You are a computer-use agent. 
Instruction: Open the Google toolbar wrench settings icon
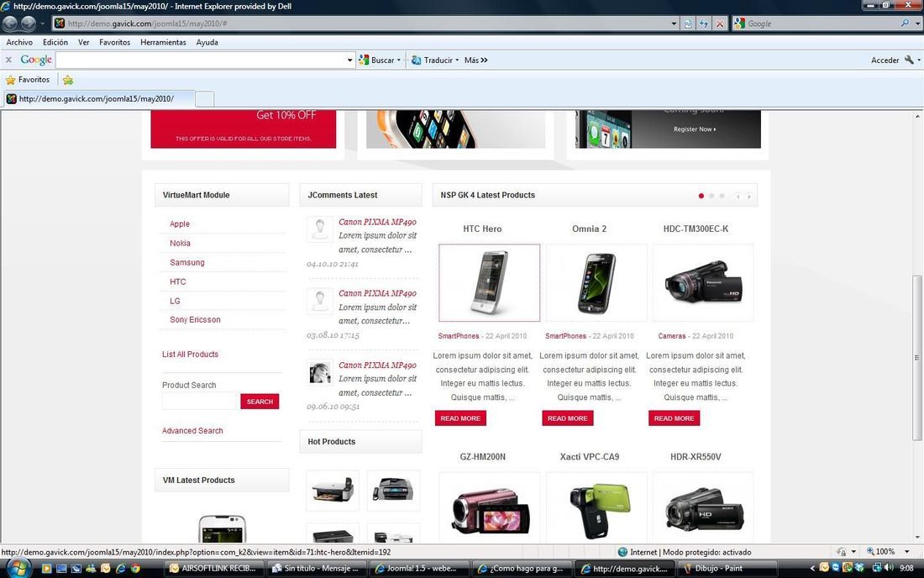[x=909, y=60]
